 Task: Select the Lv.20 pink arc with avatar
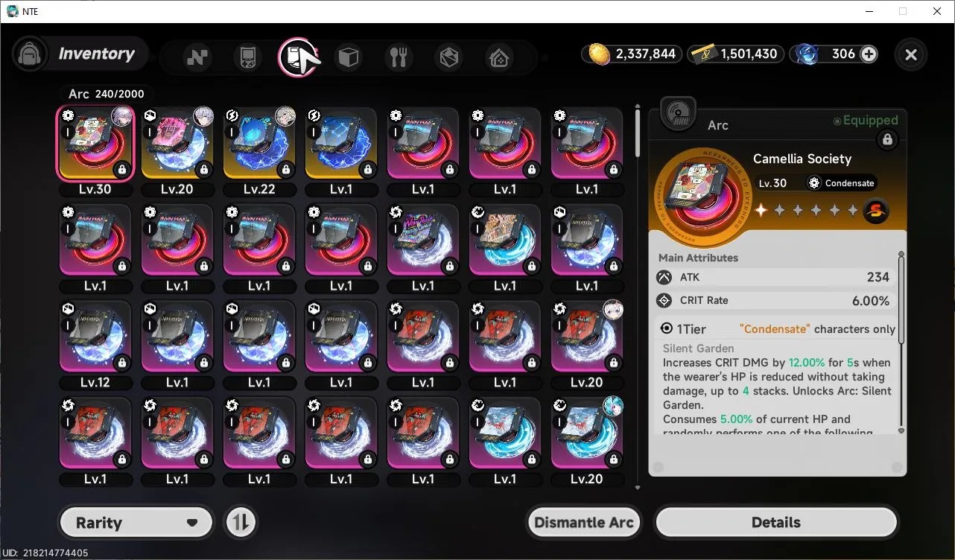point(177,151)
